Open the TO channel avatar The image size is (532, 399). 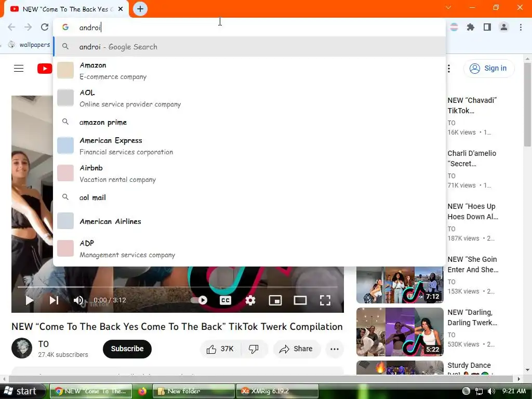point(22,348)
